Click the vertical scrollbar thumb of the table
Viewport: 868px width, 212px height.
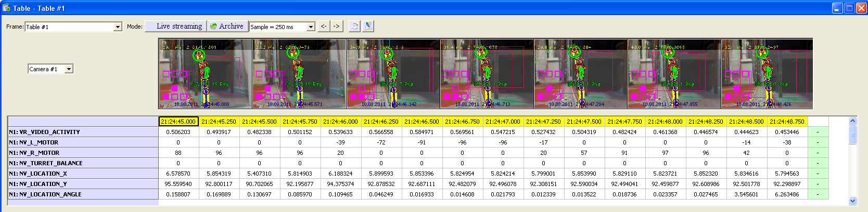852,135
